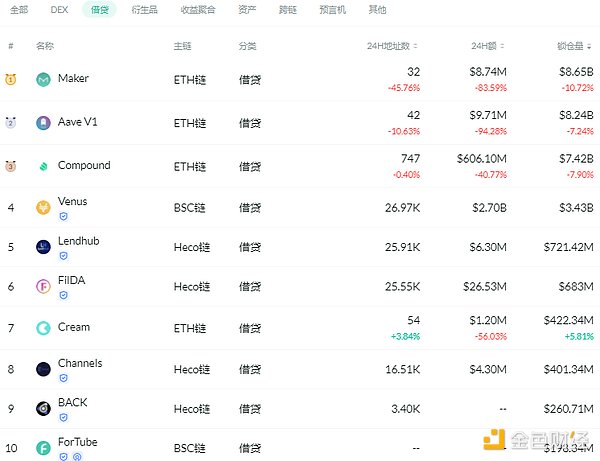Click the BACK project logo

[43, 408]
